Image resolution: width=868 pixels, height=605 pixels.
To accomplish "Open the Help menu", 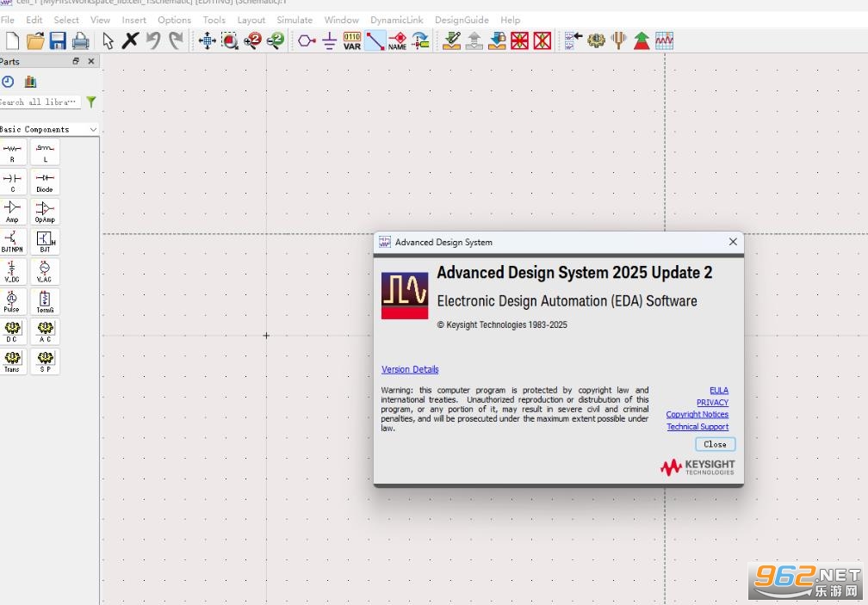I will coord(511,20).
